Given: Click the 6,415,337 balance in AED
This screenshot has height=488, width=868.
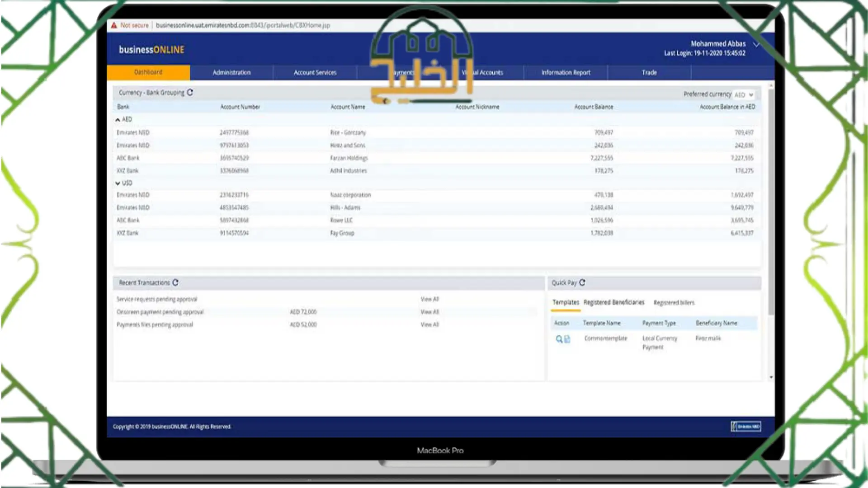Looking at the screenshot, I should tap(742, 233).
